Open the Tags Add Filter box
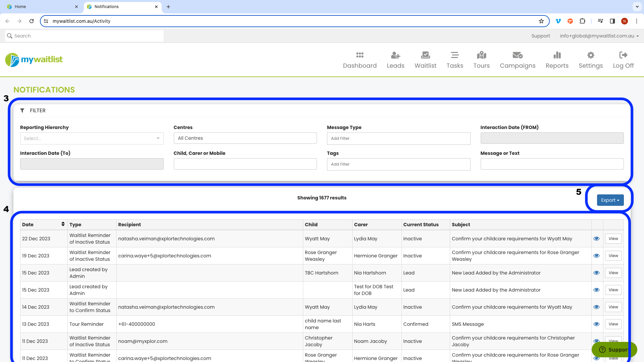The height and width of the screenshot is (362, 644). [398, 164]
